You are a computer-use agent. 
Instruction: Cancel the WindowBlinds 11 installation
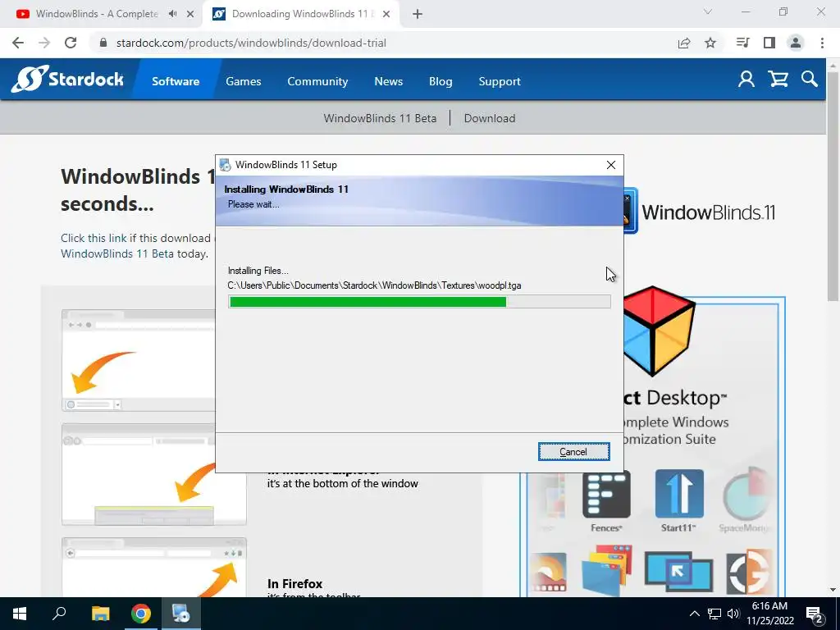click(573, 452)
